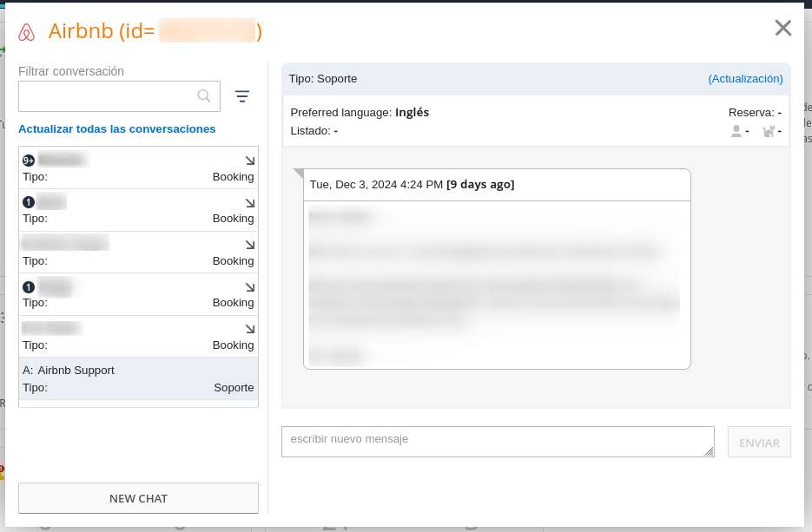Click the Airbnb logo icon in the header
The width and height of the screenshot is (812, 532).
point(26,32)
